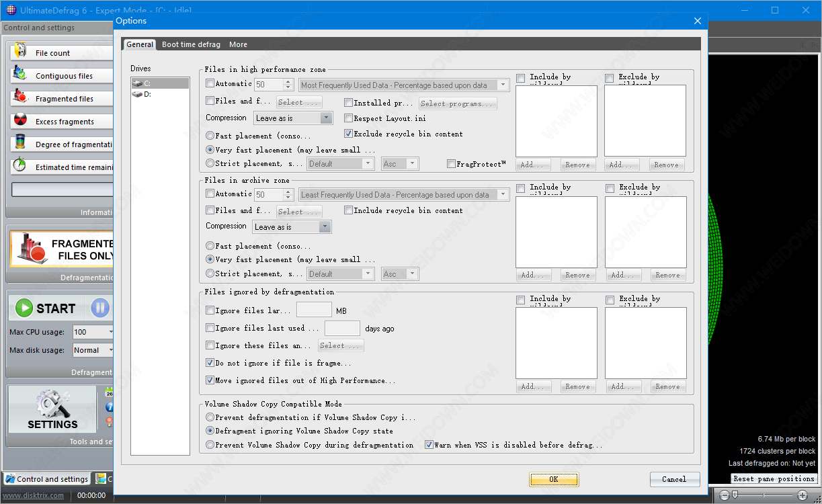Open archive zone Asc sort dropdown
Viewport: 822px width, 504px height.
pos(400,274)
